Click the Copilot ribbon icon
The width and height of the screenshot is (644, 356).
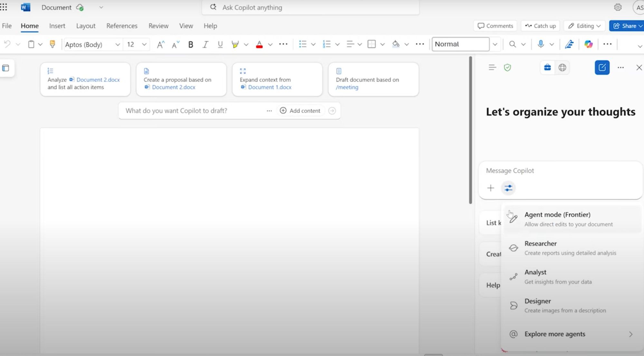point(588,44)
